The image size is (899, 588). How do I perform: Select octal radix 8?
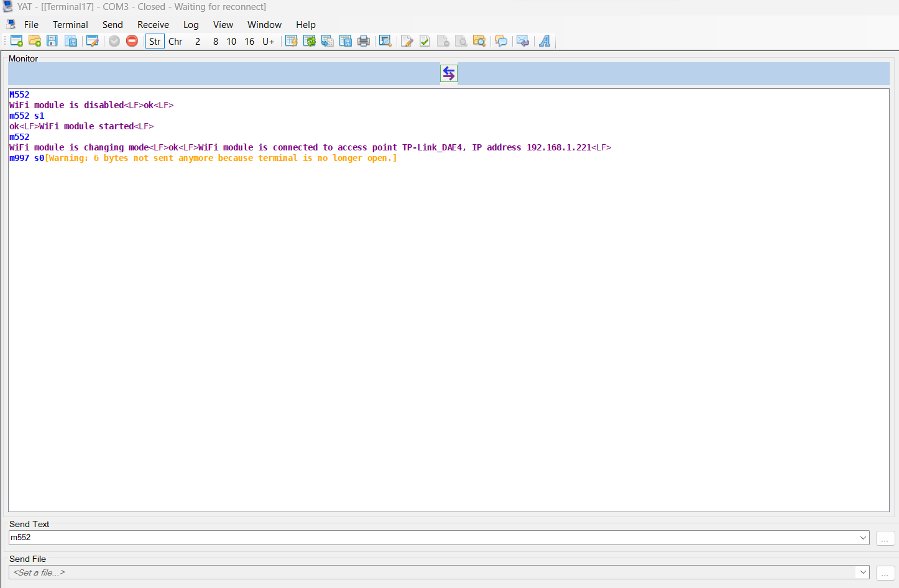click(216, 42)
